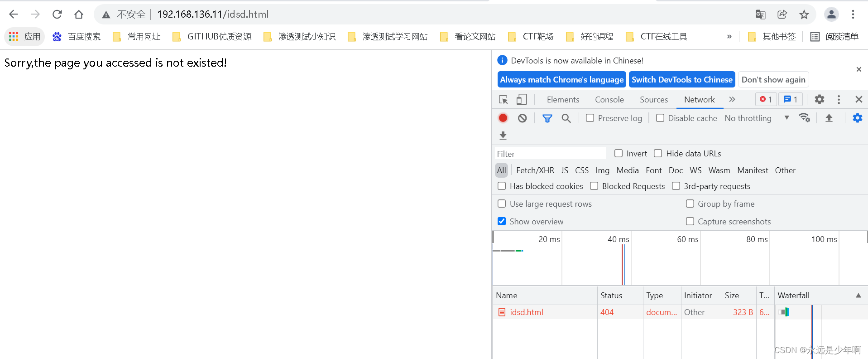The image size is (868, 359).
Task: Open the Chrome three-dot menu
Action: pos(853,15)
